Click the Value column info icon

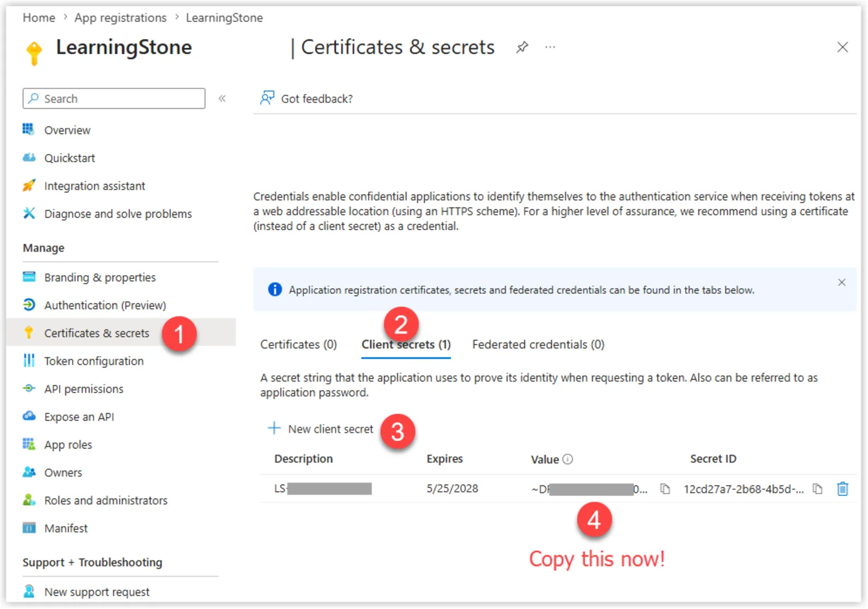point(567,459)
